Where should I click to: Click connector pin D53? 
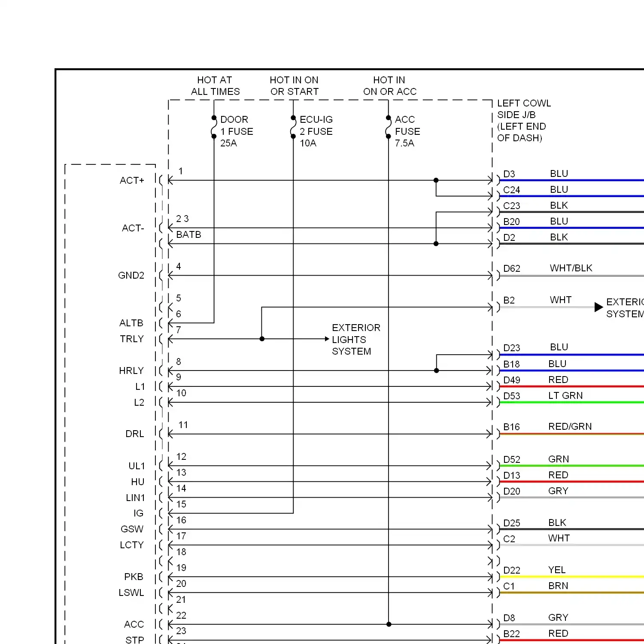pos(511,395)
